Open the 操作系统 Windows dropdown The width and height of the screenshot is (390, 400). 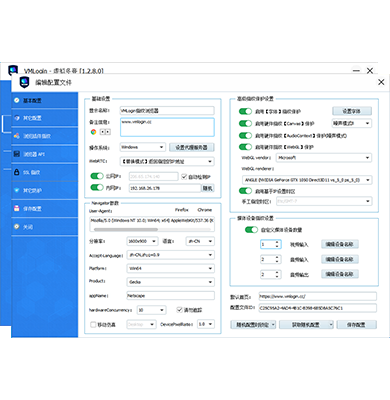click(x=142, y=147)
